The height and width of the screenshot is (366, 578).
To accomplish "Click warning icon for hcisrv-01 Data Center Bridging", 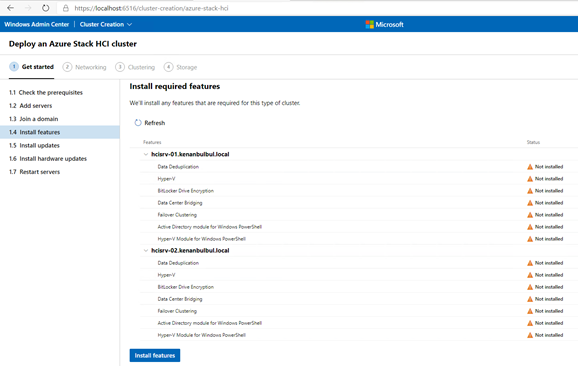I will click(530, 203).
